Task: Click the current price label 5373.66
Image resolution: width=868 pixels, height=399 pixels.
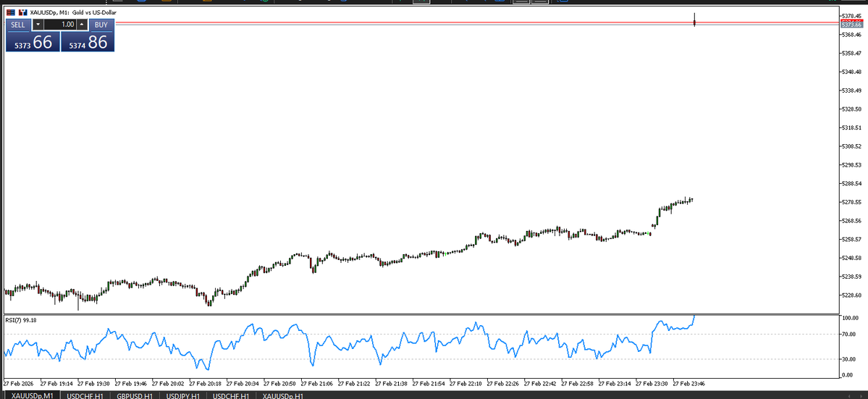Action: (851, 25)
